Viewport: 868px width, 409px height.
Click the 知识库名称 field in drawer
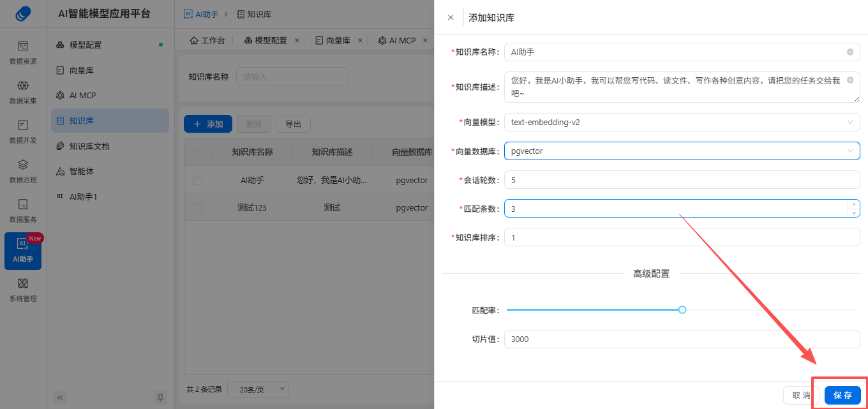click(682, 52)
